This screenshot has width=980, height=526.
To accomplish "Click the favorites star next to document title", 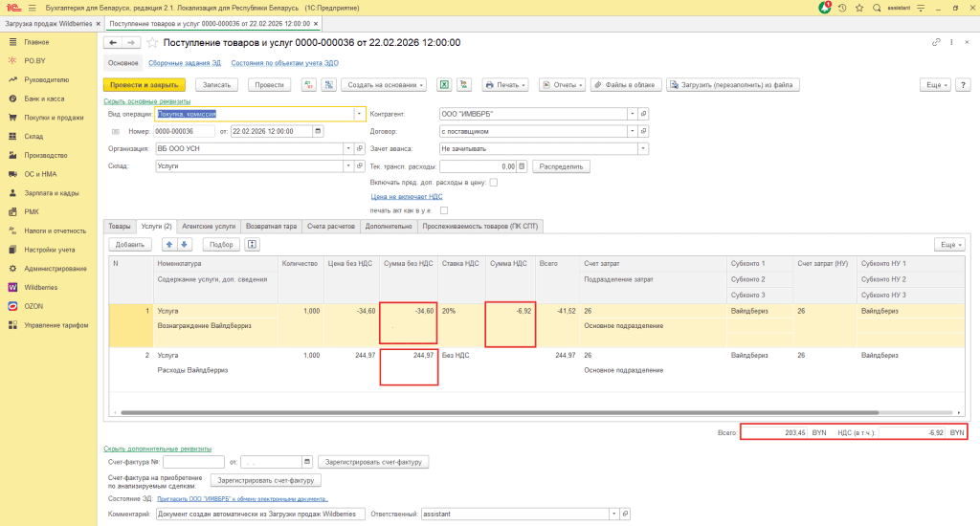I will tap(152, 43).
